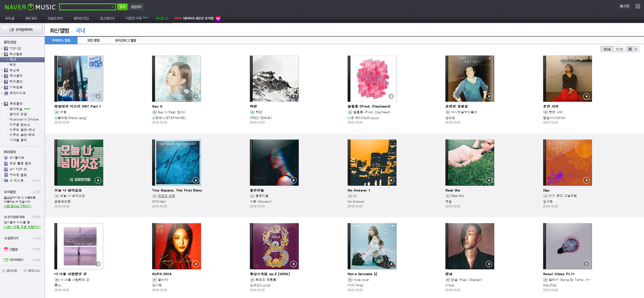Click the play button on 팔레트 (Prod. Clayheart) cover
This screenshot has width=644, height=298.
click(391, 96)
